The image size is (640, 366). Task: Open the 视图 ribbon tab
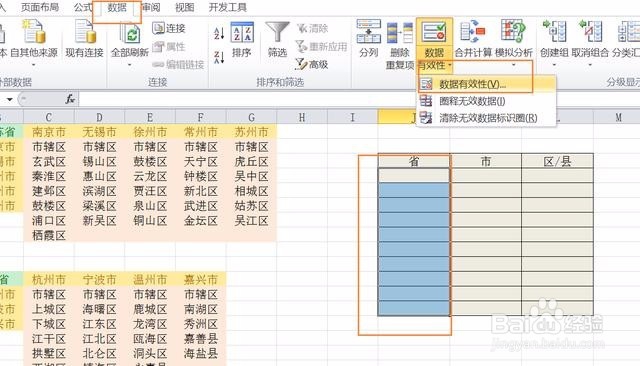(x=184, y=7)
